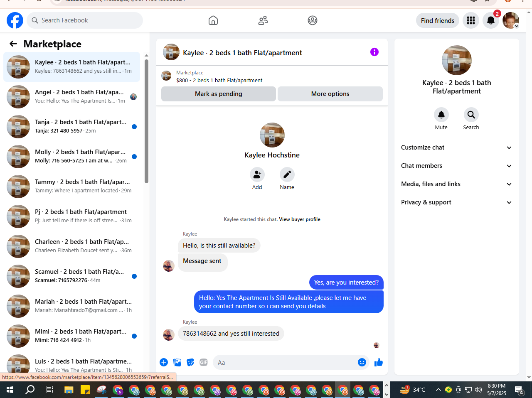Open the notifications bell

click(491, 20)
